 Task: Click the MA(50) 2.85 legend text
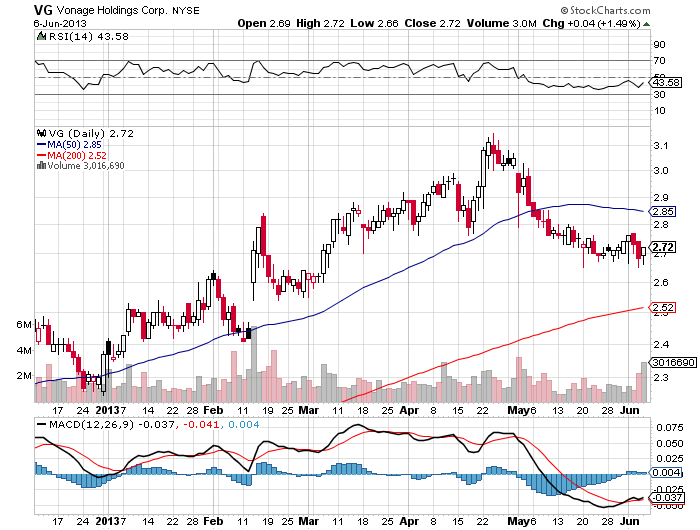point(75,145)
